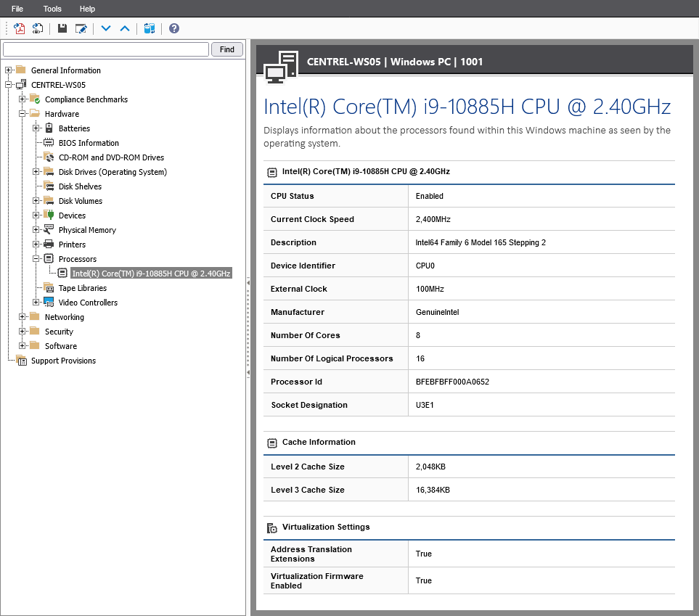This screenshot has width=699, height=616.
Task: Click the Manufacturer value GenuineIntel
Action: pyautogui.click(x=437, y=312)
